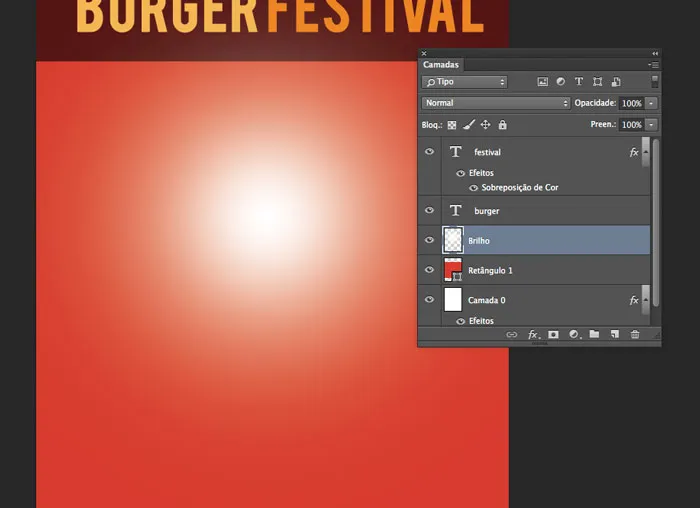
Task: Click the layers list vertical scrollbar
Action: 655,223
